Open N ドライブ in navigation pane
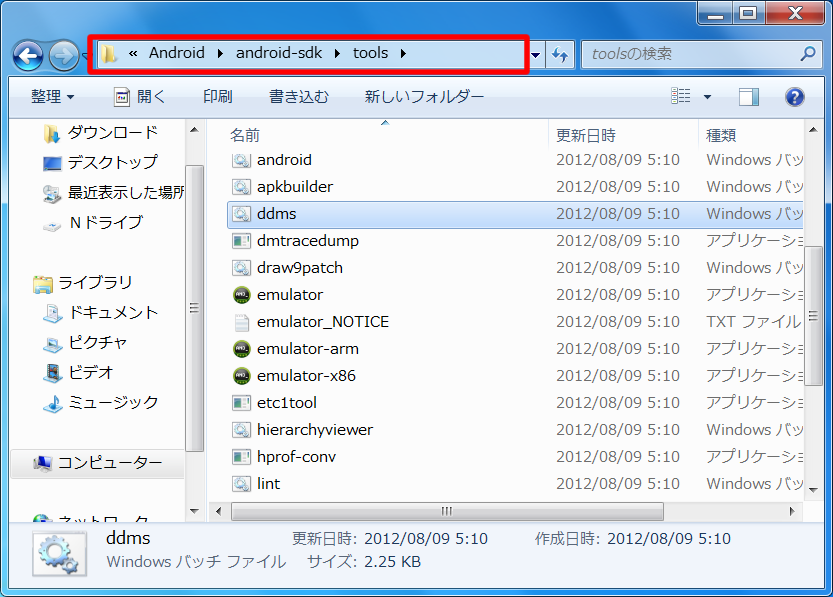 coord(93,223)
